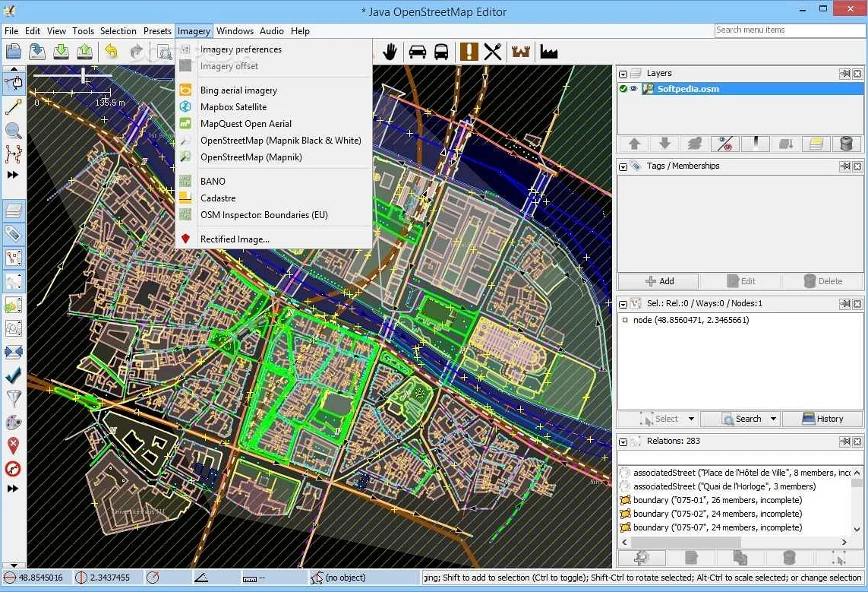Click the layer opacity gradient control in Layers panel
The height and width of the screenshot is (592, 868).
click(x=756, y=144)
